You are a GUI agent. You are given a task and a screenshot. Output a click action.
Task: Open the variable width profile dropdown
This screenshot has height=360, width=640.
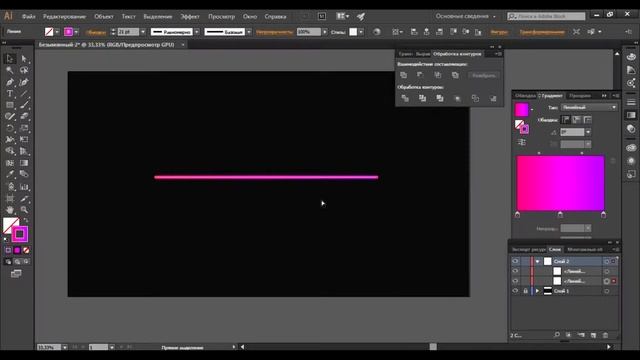(x=197, y=32)
